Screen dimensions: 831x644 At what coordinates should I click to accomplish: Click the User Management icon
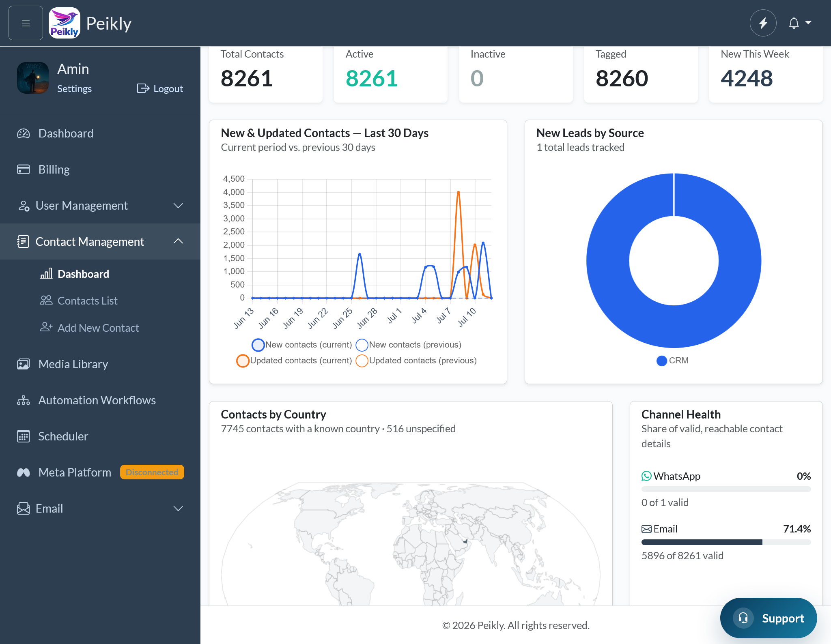(x=24, y=206)
